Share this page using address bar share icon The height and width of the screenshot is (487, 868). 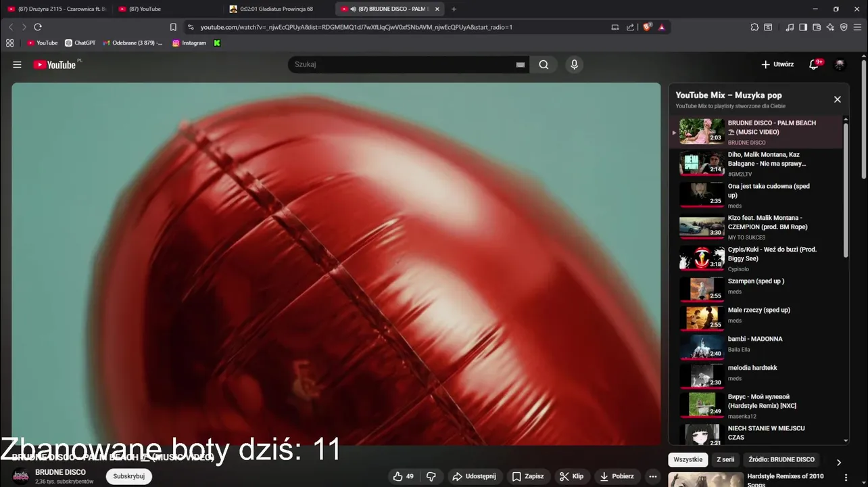tap(630, 27)
